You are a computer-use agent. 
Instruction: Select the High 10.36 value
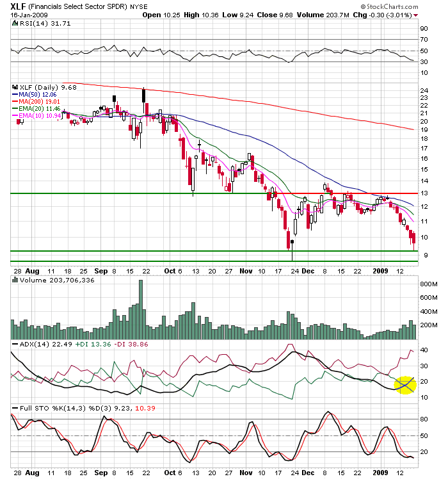(201, 15)
